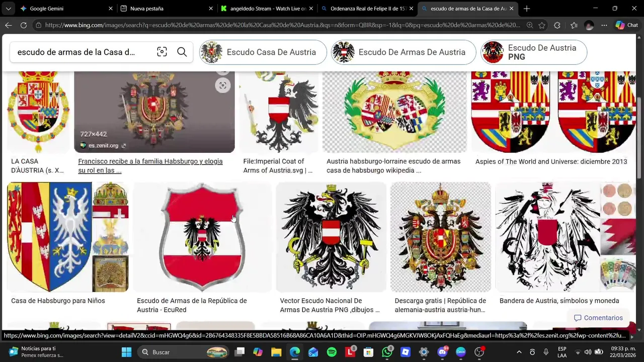
Task: Click 'Bandera de Austria, símbolos y moneda' caption
Action: coord(559,301)
